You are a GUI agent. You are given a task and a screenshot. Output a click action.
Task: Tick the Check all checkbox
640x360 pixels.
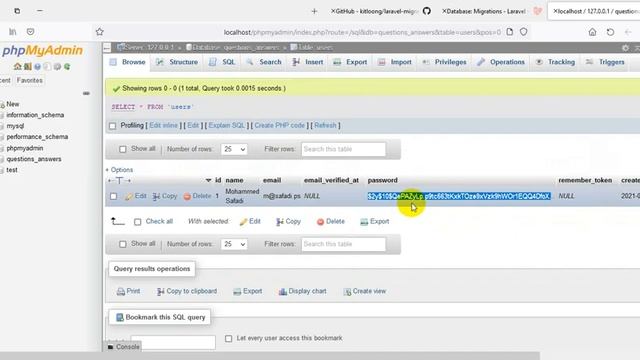pyautogui.click(x=138, y=222)
